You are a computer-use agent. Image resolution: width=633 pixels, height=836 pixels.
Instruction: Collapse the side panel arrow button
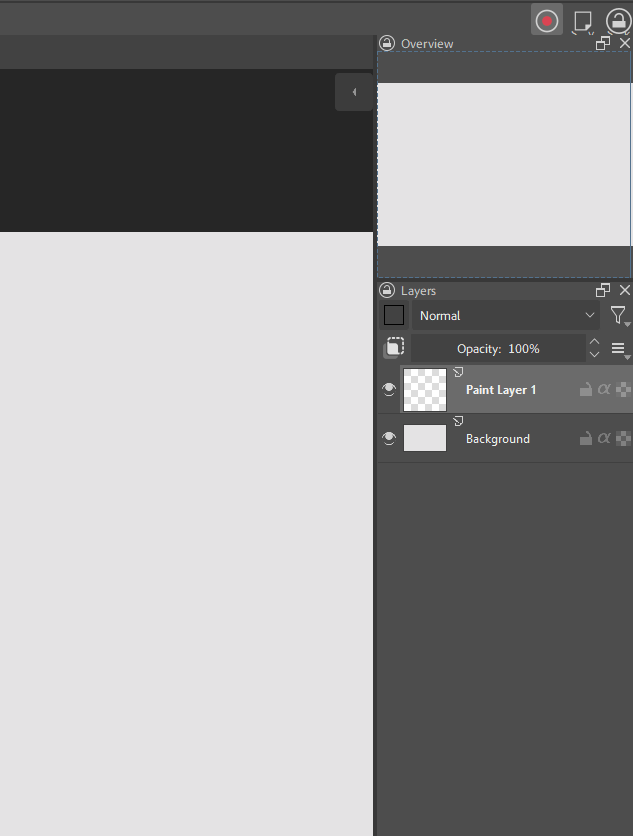354,92
